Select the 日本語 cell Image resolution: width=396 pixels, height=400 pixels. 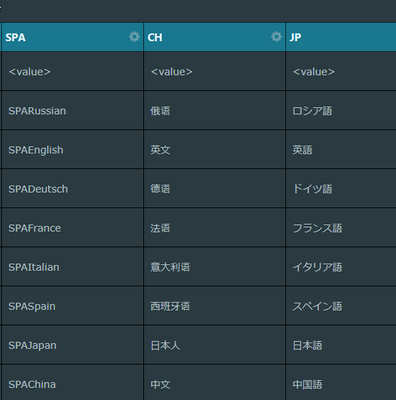[341, 345]
